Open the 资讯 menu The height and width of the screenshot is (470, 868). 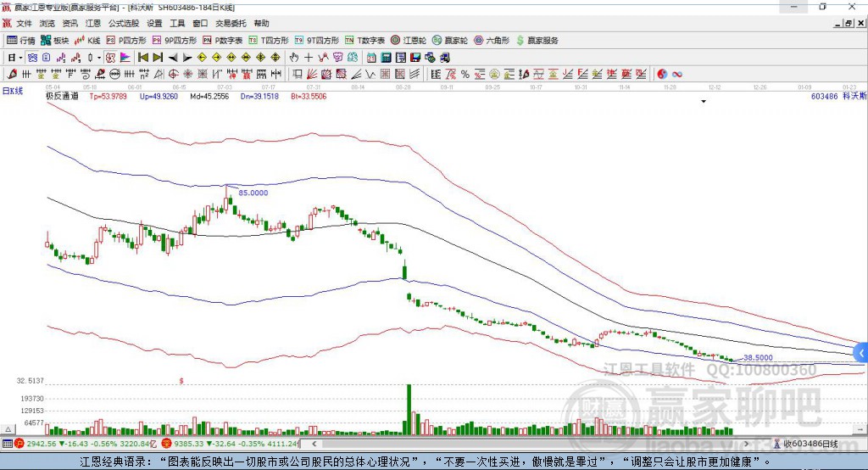tap(70, 23)
